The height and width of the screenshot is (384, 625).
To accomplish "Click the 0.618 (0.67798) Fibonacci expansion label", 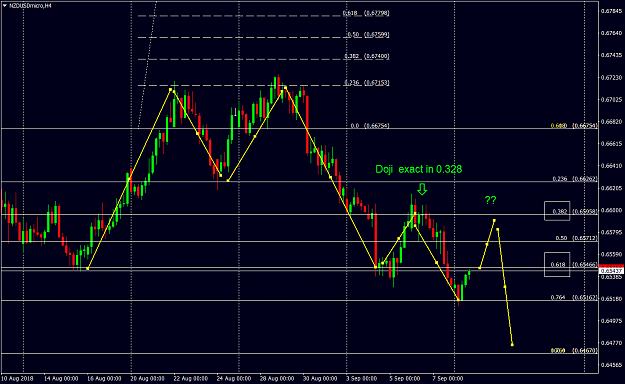I will pos(366,13).
